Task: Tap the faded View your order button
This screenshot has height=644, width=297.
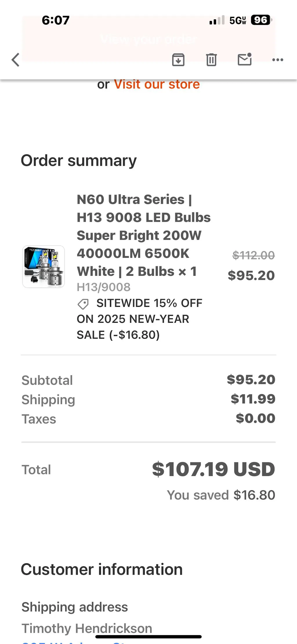Action: [x=148, y=39]
